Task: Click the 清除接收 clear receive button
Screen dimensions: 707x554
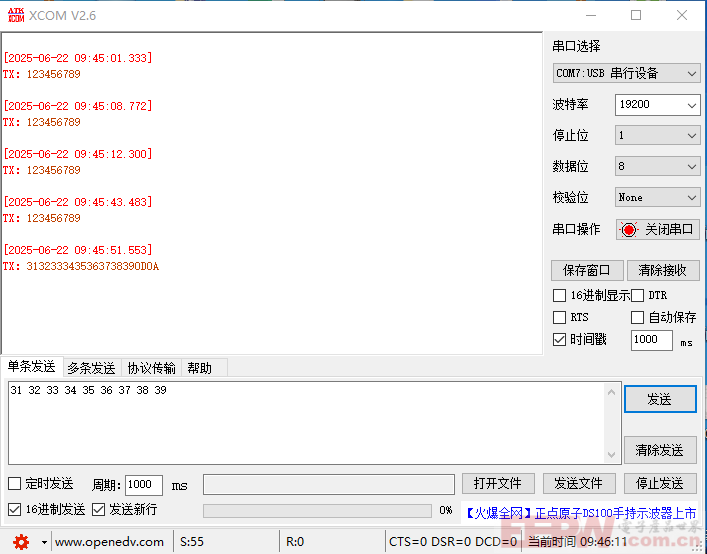Action: click(x=662, y=270)
